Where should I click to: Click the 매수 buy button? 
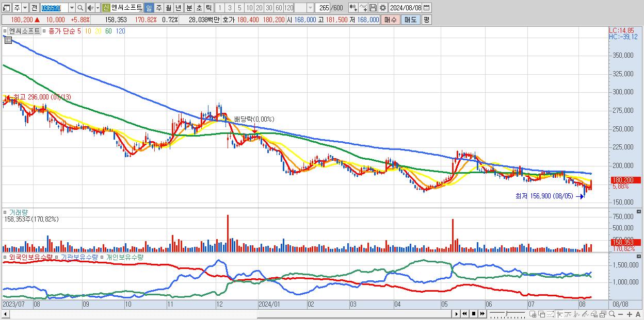click(x=391, y=20)
